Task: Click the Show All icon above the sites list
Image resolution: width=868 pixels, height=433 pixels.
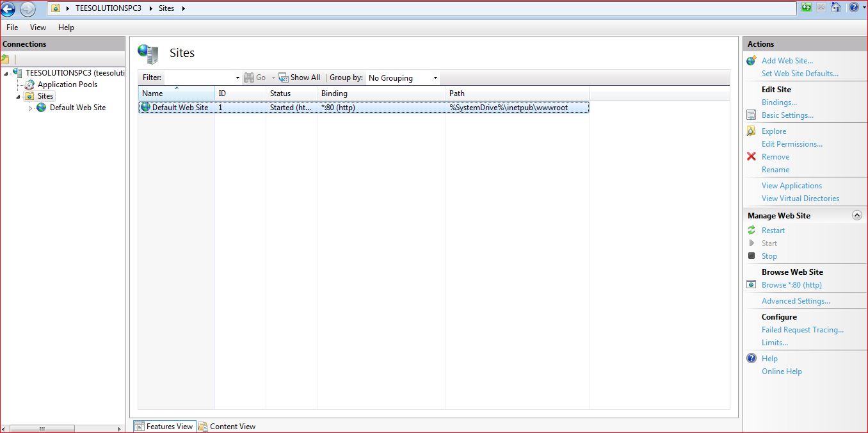Action: pos(282,77)
